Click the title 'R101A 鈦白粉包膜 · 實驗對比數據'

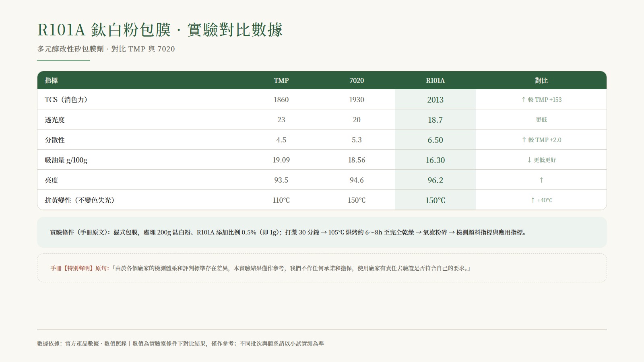coord(160,30)
